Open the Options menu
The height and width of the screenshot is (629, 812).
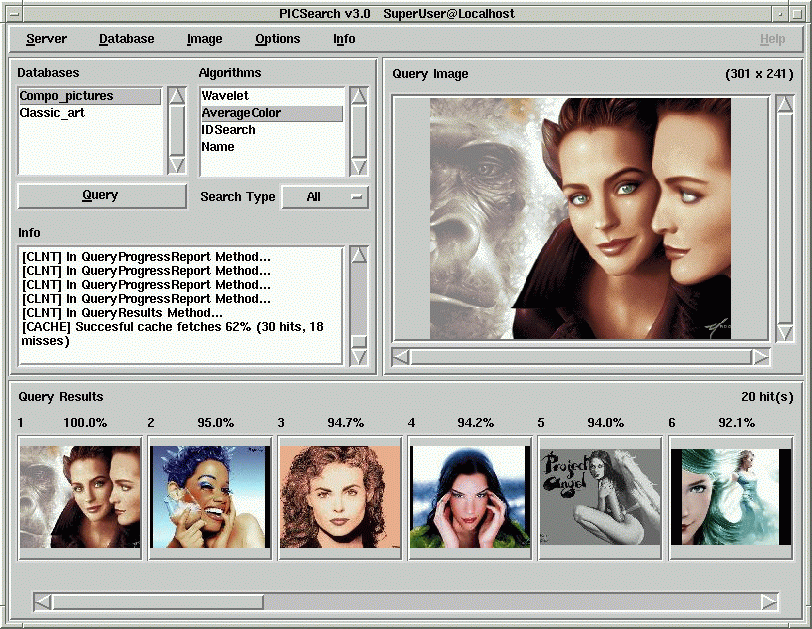click(278, 39)
